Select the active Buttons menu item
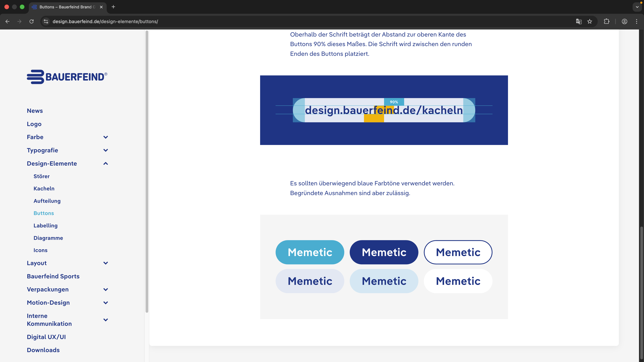 point(44,213)
